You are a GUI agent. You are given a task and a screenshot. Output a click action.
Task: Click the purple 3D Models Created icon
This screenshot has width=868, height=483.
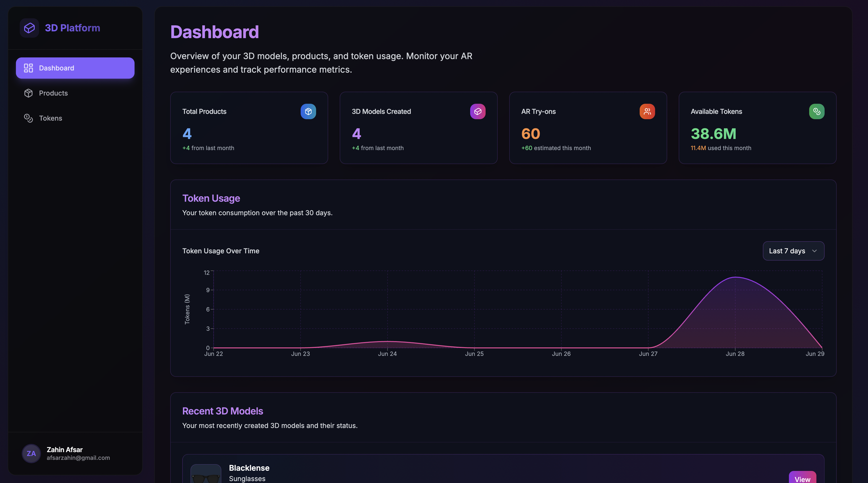pyautogui.click(x=477, y=111)
